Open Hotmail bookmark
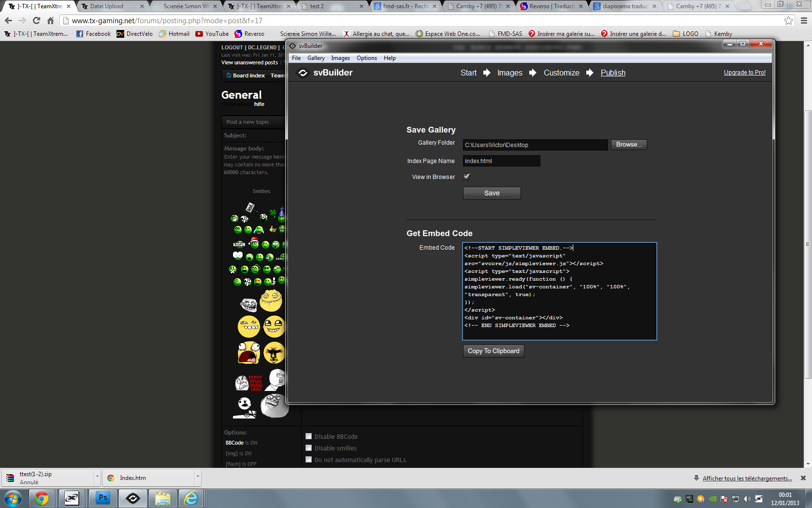 click(174, 34)
